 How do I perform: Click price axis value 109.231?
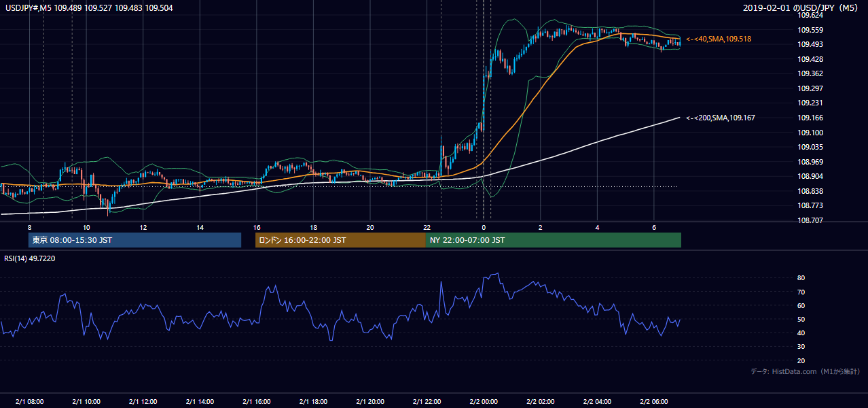pyautogui.click(x=811, y=103)
